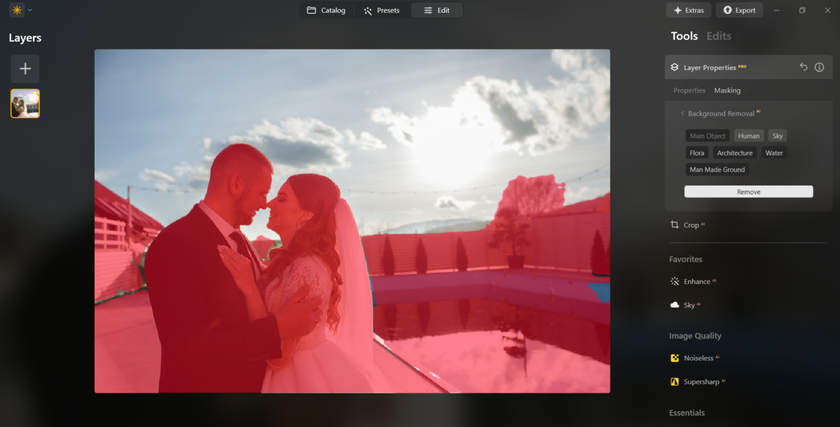Toggle the Main Object mask option
This screenshot has height=427, width=840.
click(707, 136)
